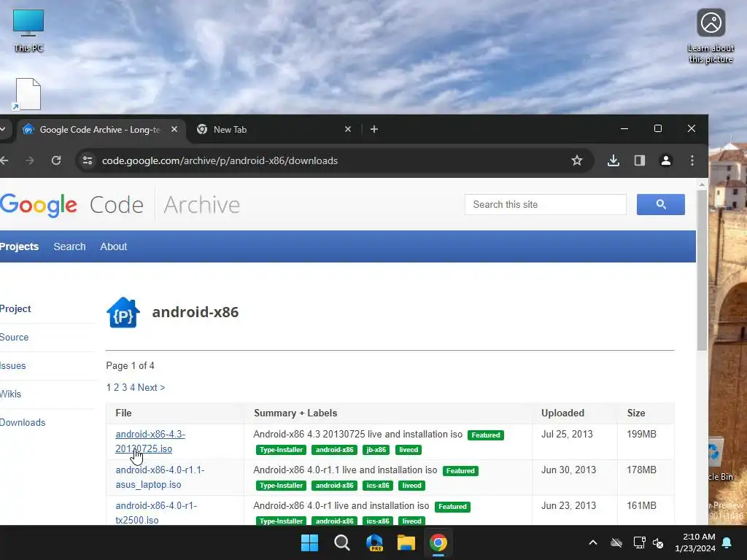Click Featured label in 4.3 row
The height and width of the screenshot is (560, 747).
click(x=485, y=435)
